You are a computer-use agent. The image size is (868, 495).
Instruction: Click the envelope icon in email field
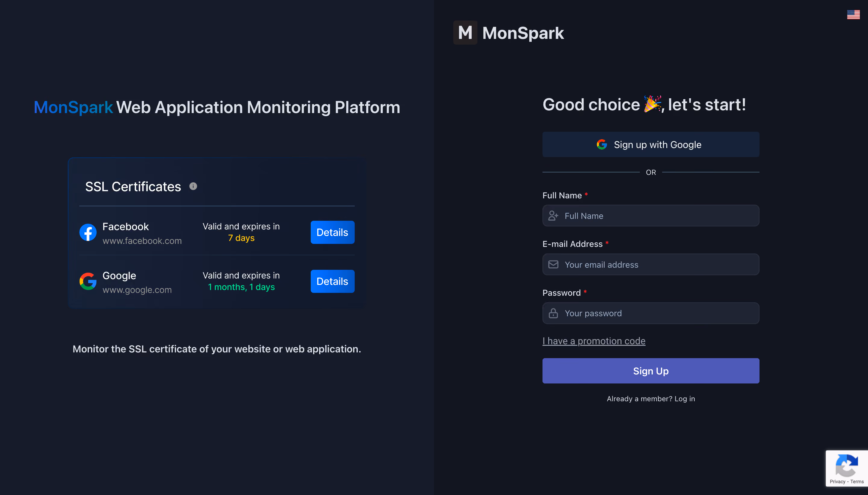[553, 264]
